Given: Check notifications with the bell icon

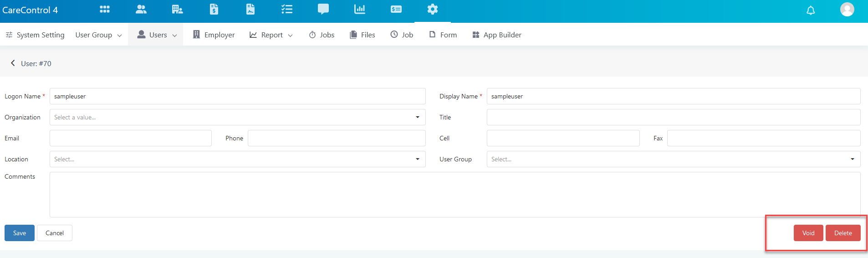Looking at the screenshot, I should point(811,10).
